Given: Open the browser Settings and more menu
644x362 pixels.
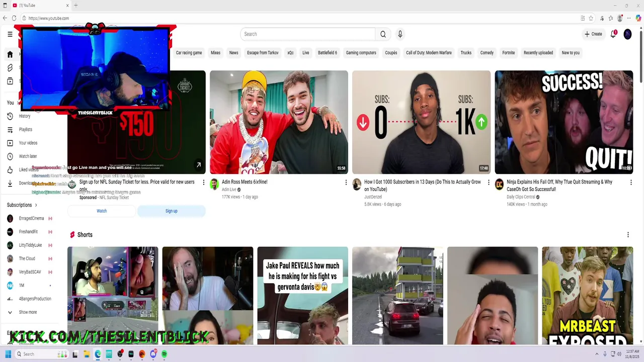Looking at the screenshot, I should (x=629, y=18).
